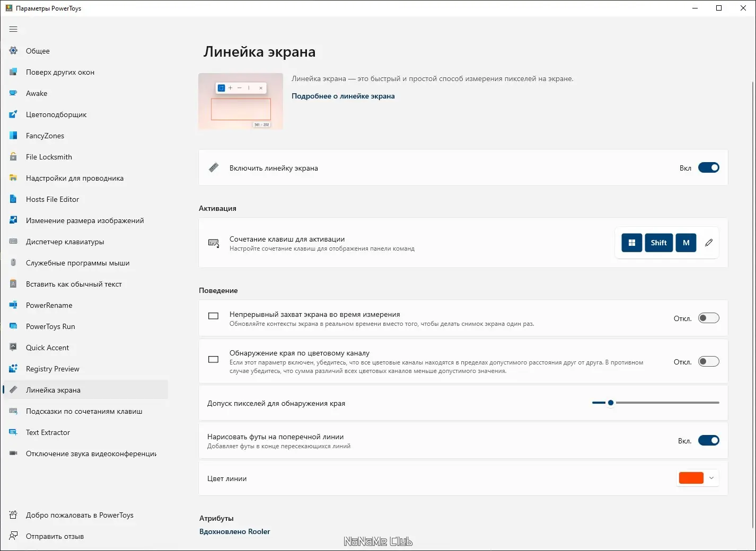The width and height of the screenshot is (756, 551).
Task: Click the Awake coffee cup icon
Action: (13, 93)
